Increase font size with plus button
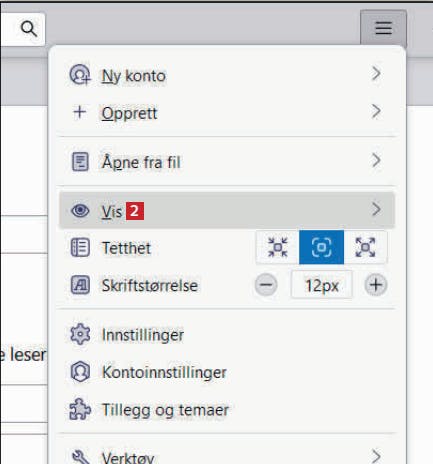433x464 pixels. pos(376,285)
